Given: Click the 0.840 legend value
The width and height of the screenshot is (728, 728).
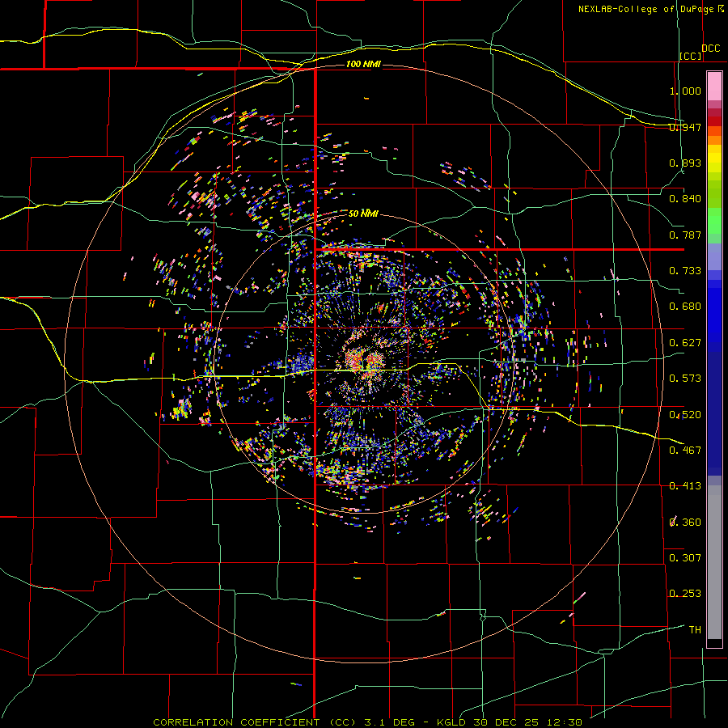Looking at the screenshot, I should click(685, 199).
